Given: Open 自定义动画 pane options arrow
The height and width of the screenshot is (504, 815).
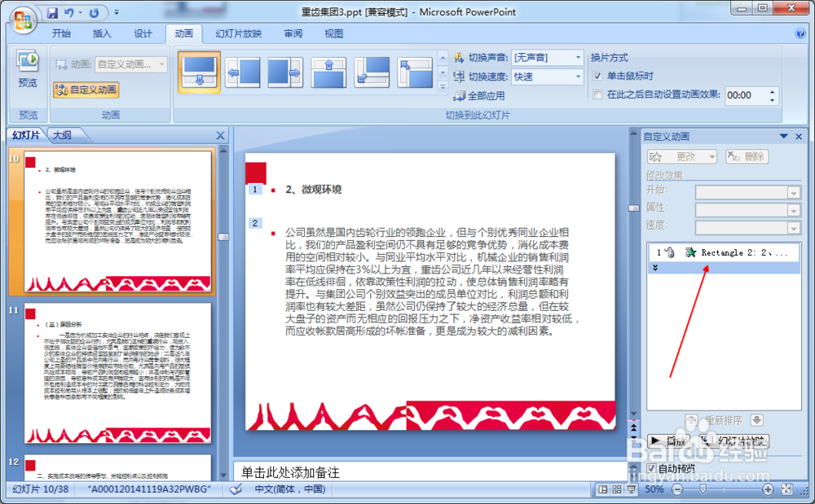Looking at the screenshot, I should point(783,137).
